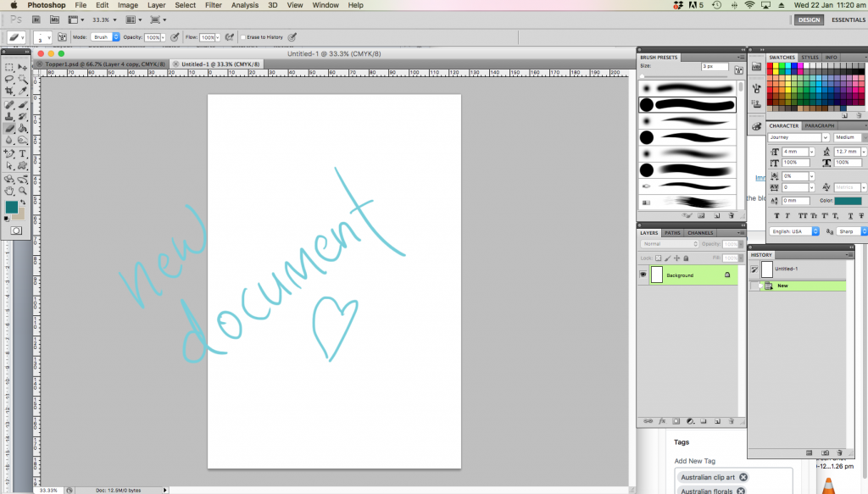The width and height of the screenshot is (868, 494).
Task: Click the foreground teal color swatch
Action: (13, 207)
